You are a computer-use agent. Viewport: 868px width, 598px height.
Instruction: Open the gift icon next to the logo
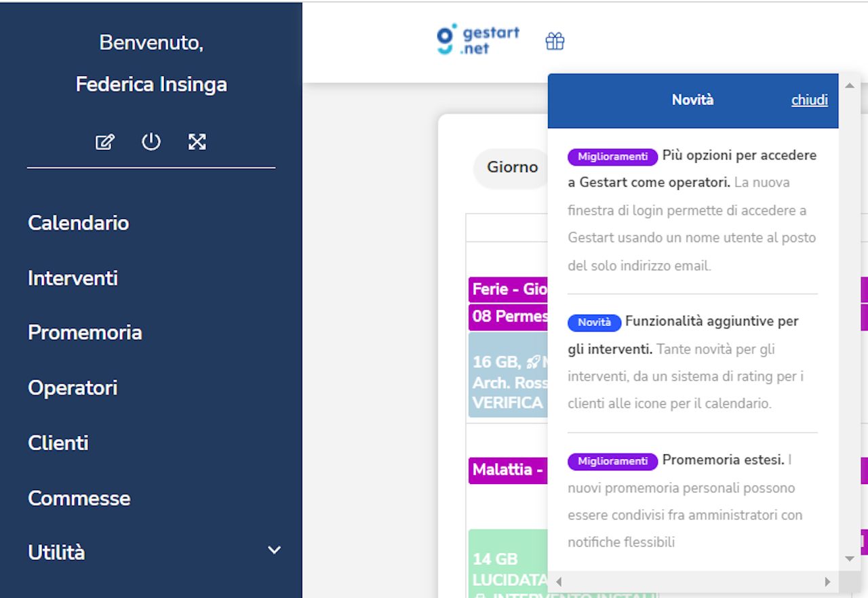555,41
